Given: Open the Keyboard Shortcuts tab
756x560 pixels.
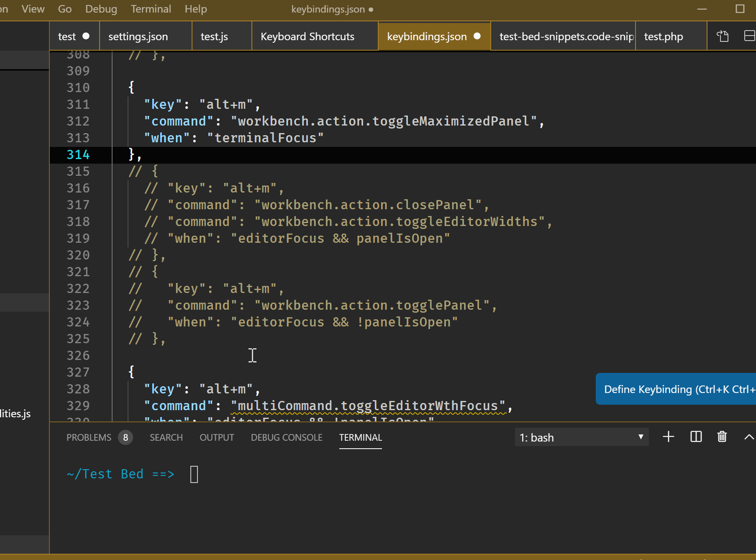Looking at the screenshot, I should (x=307, y=37).
